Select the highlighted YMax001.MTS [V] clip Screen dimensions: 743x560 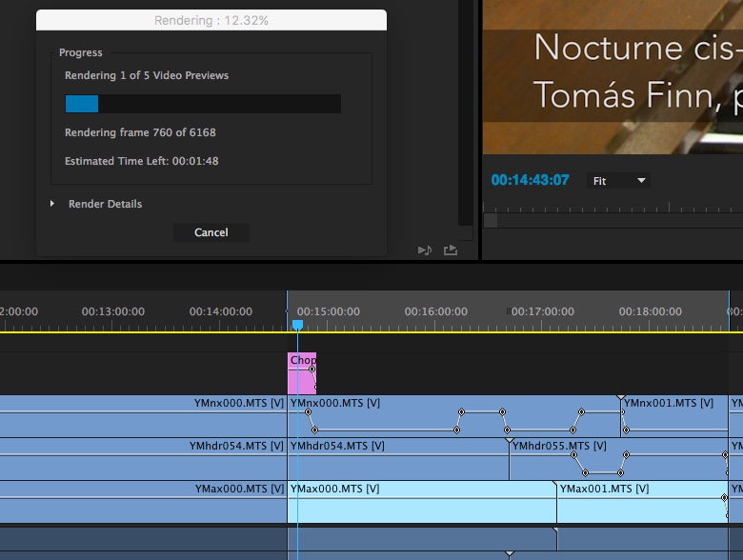point(643,502)
